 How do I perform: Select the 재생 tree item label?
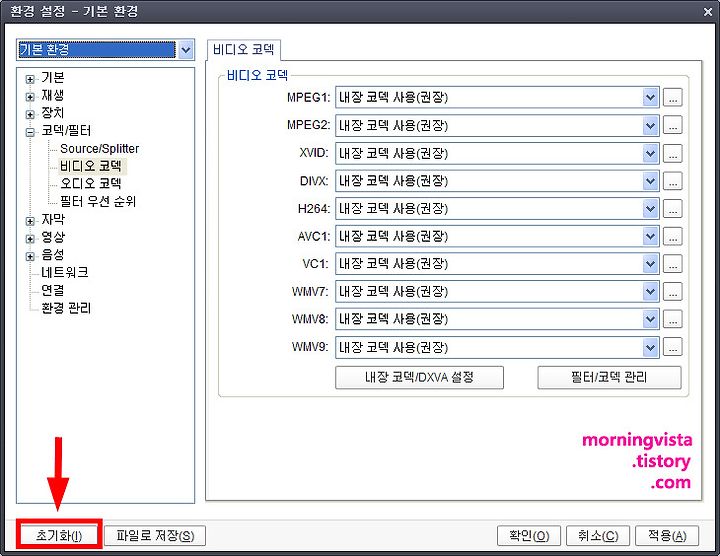(53, 95)
